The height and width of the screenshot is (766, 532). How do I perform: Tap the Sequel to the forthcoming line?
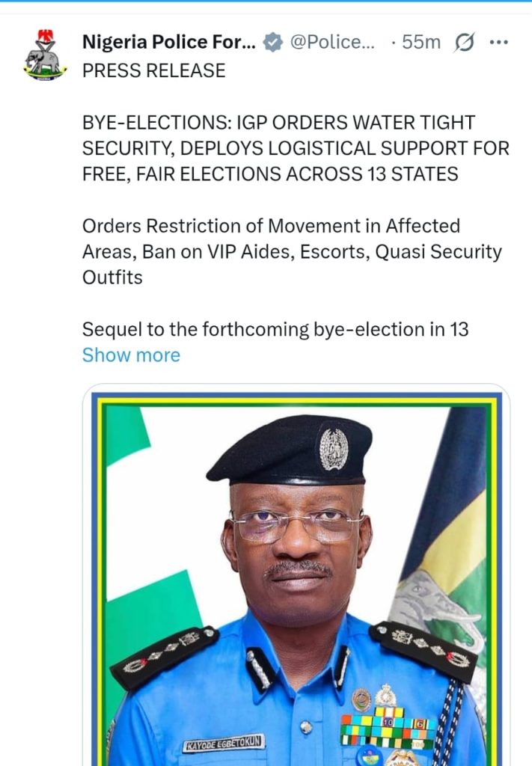pos(275,330)
